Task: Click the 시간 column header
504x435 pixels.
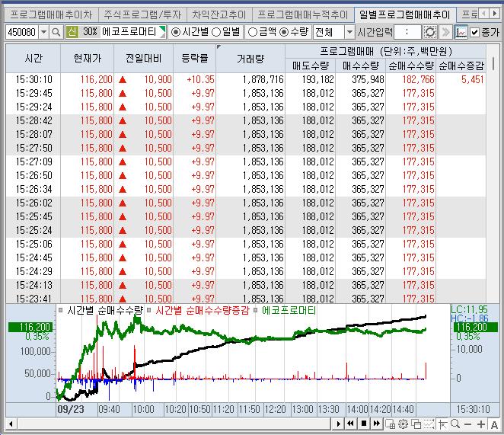Action: (x=33, y=58)
